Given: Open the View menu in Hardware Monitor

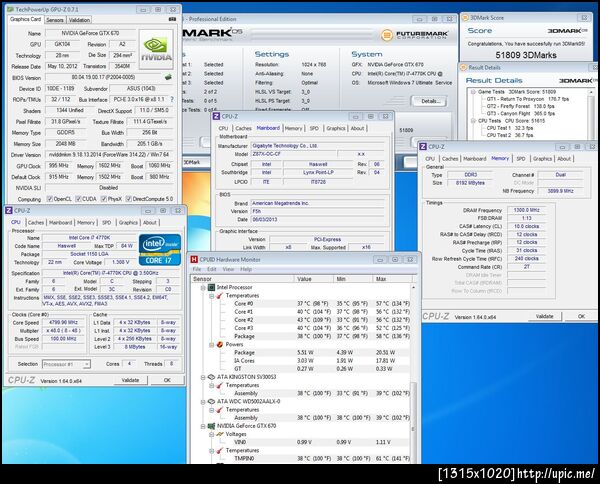Looking at the screenshot, I should pyautogui.click(x=228, y=269).
